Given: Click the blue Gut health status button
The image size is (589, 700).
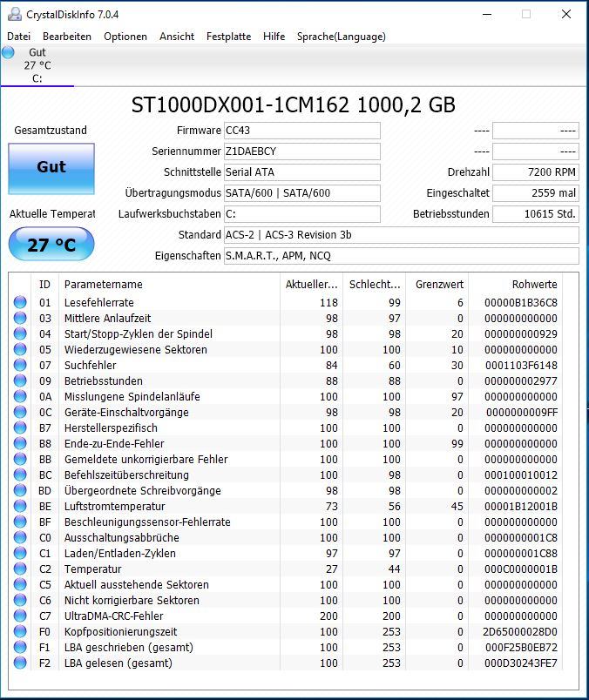Looking at the screenshot, I should [51, 169].
